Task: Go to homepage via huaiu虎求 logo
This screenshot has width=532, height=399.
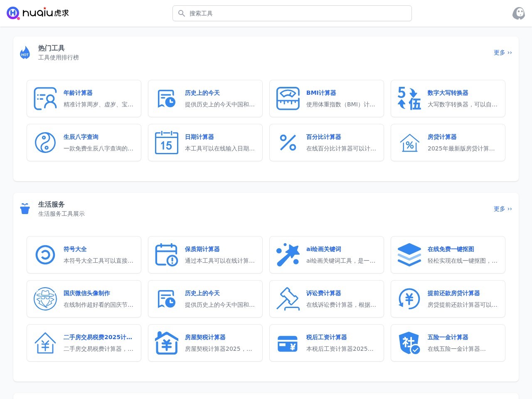Action: (x=38, y=13)
